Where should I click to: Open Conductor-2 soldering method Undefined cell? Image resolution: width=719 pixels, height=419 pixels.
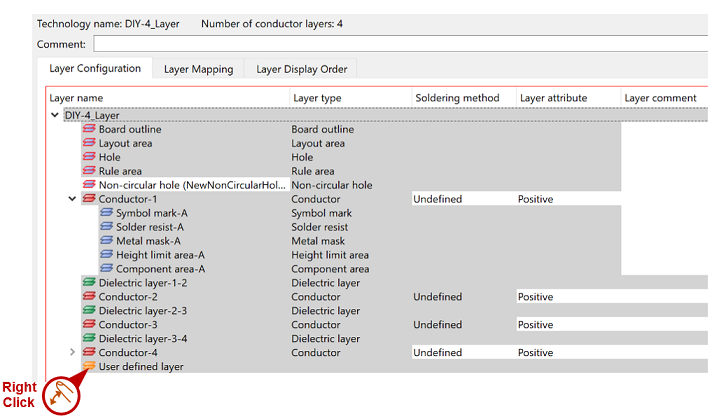464,297
